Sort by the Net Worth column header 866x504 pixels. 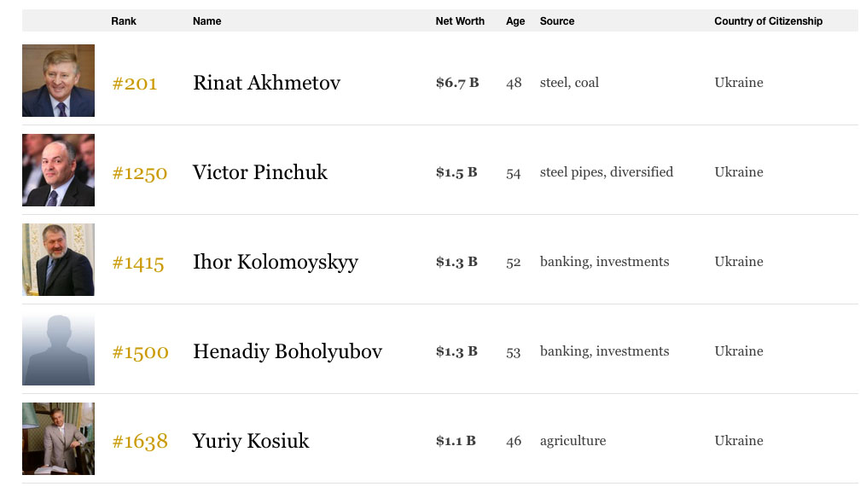(x=460, y=21)
